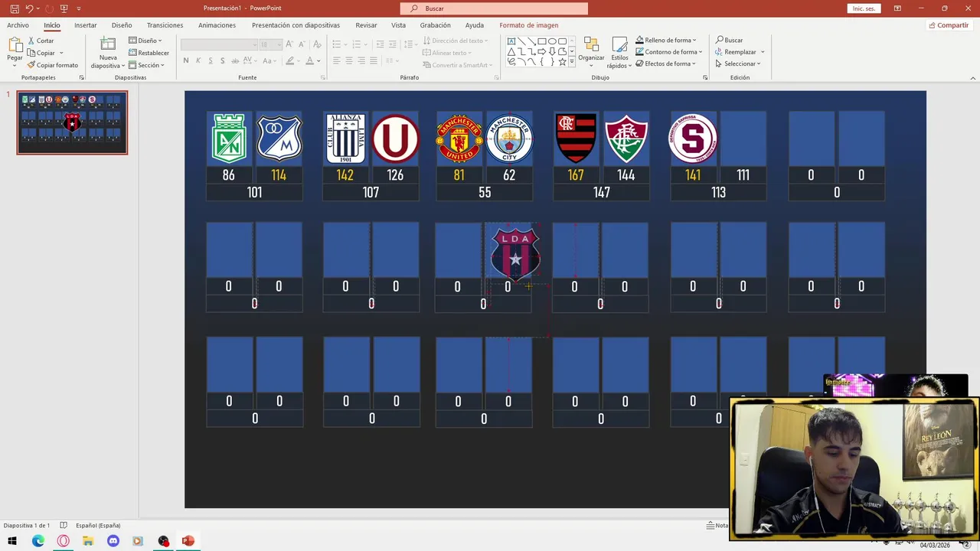Viewport: 980px width, 551px height.
Task: Open File Explorer from taskbar
Action: tap(88, 541)
